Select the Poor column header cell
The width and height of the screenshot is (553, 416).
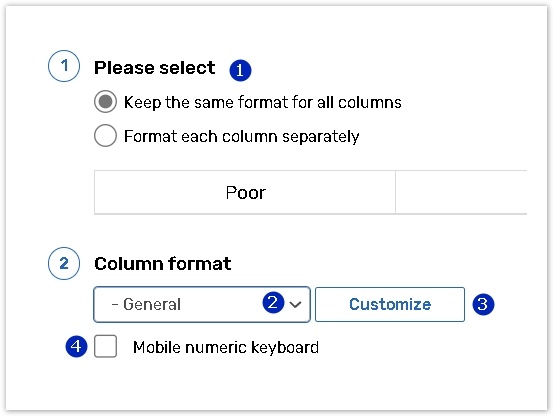click(245, 192)
